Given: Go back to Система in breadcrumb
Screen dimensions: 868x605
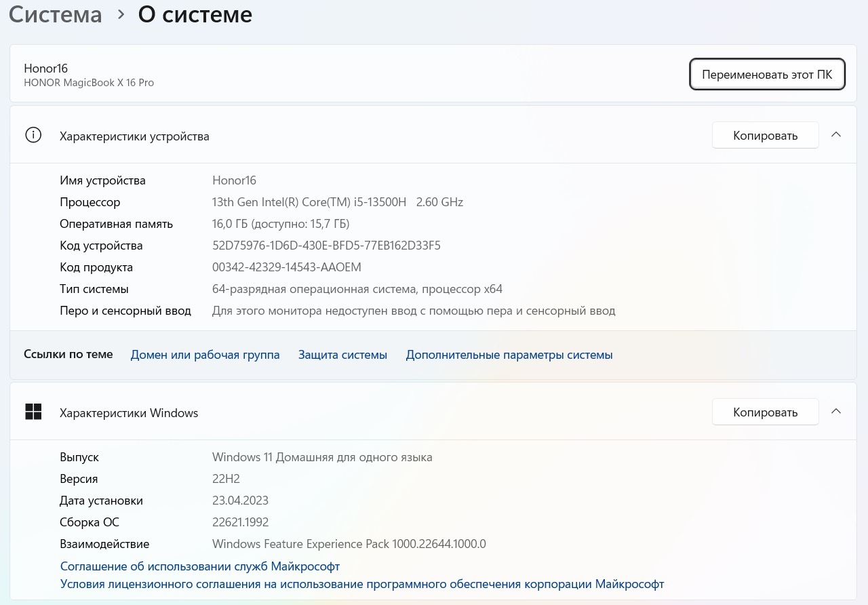Looking at the screenshot, I should pos(56,14).
